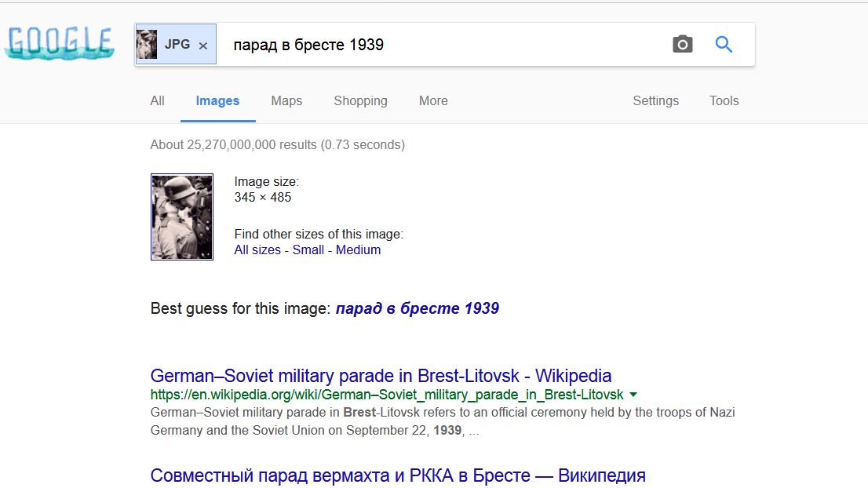This screenshot has width=868, height=488.
Task: Open the Google doodle logo
Action: pyautogui.click(x=59, y=44)
